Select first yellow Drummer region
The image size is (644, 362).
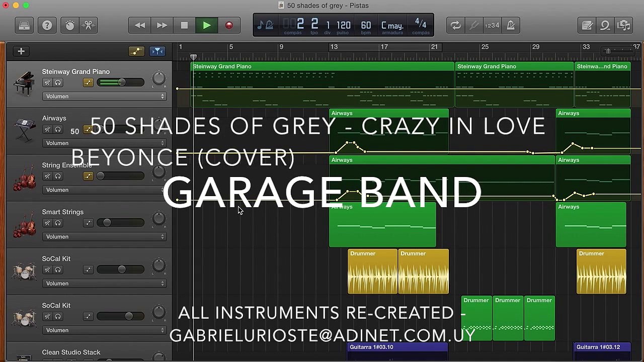coord(373,271)
